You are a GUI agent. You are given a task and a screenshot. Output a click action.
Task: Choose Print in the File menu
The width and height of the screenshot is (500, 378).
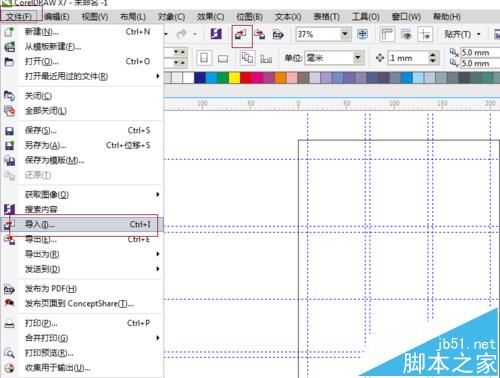pyautogui.click(x=82, y=323)
